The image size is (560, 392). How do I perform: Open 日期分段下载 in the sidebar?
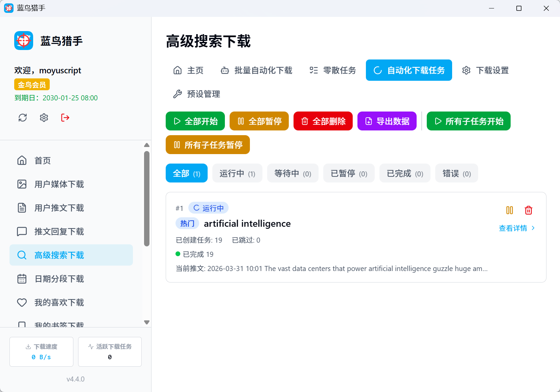pyautogui.click(x=59, y=279)
